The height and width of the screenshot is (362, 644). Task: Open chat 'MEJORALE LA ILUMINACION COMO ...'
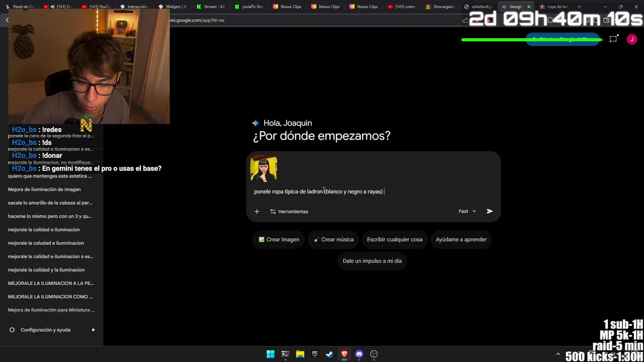click(50, 297)
